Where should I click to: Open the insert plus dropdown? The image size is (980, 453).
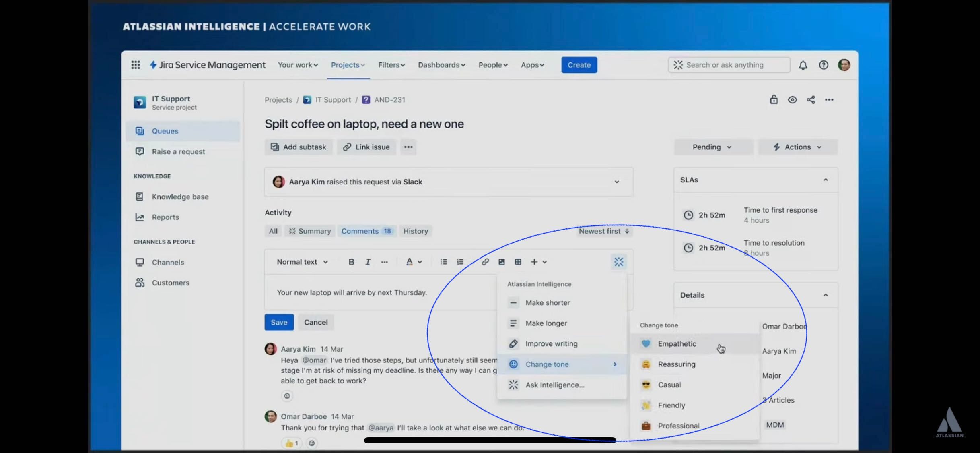pyautogui.click(x=539, y=262)
